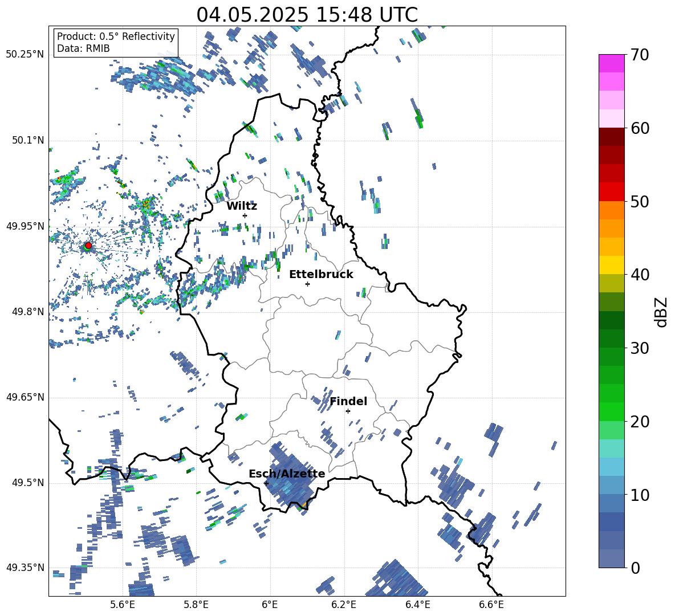Click the 49.8°N latitude label
Image resolution: width=675 pixels, height=616 pixels.
point(28,312)
